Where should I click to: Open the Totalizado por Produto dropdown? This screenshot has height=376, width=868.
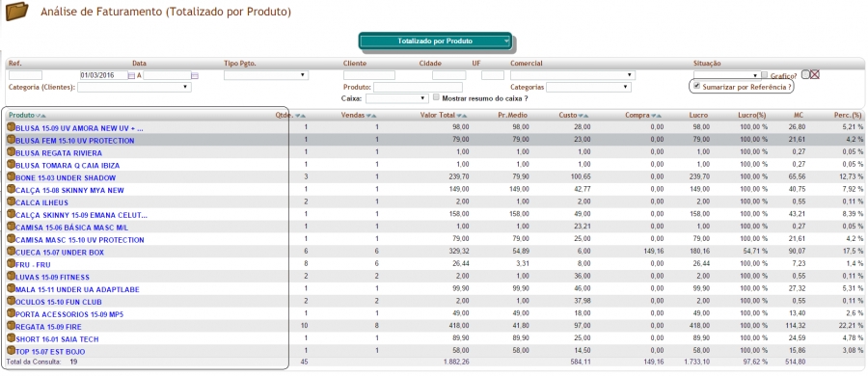click(x=435, y=41)
